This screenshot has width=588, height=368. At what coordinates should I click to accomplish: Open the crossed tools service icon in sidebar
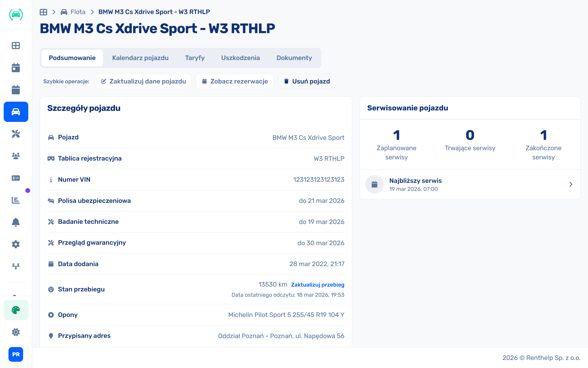tap(16, 134)
